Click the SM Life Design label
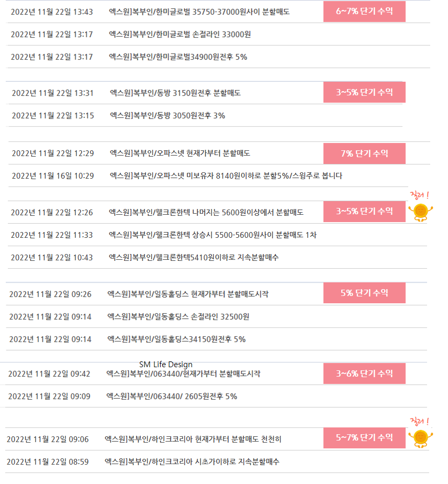Viewport: 448px width, 484px height. pyautogui.click(x=166, y=365)
